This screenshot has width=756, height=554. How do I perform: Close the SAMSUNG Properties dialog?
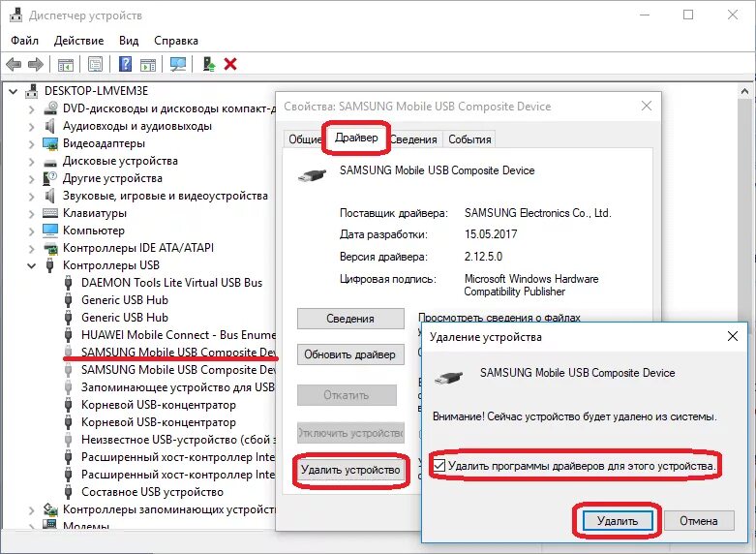646,106
